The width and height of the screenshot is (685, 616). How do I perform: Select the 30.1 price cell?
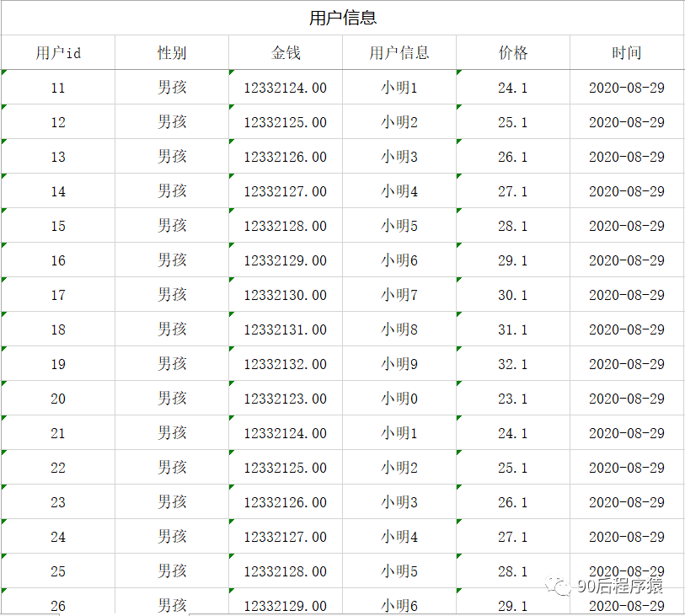point(513,294)
